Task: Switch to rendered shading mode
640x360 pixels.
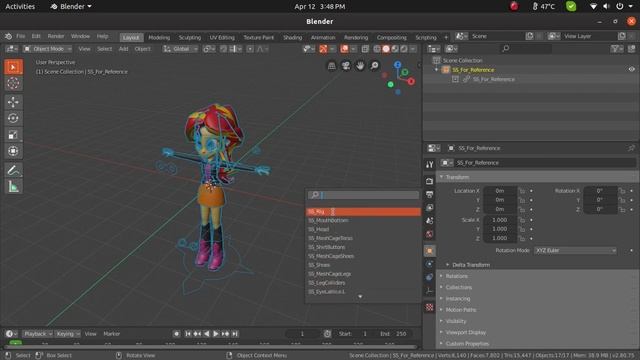Action: click(404, 49)
